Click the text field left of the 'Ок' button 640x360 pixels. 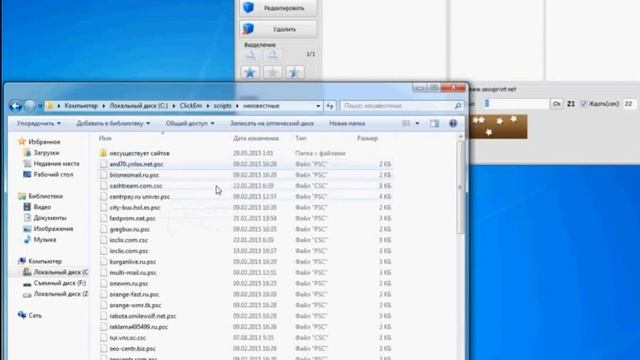[516, 104]
